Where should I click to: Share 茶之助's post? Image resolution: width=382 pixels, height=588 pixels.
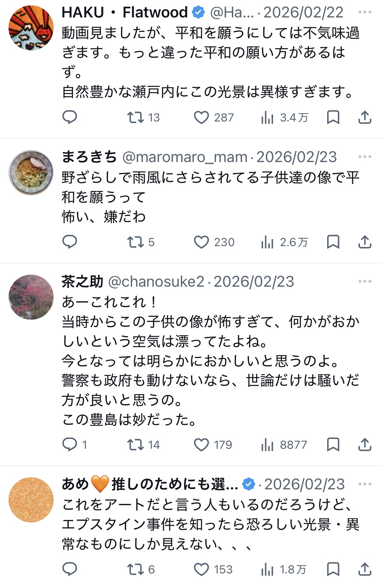click(x=365, y=445)
